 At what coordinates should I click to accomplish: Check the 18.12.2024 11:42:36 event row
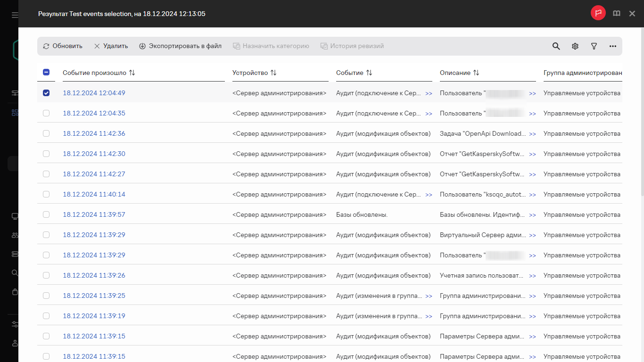[46, 133]
